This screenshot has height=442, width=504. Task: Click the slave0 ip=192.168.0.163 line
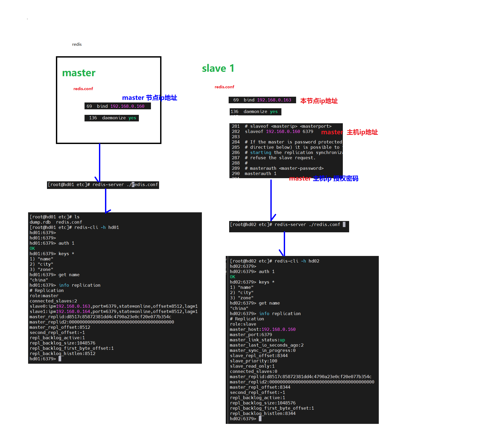[113, 306]
